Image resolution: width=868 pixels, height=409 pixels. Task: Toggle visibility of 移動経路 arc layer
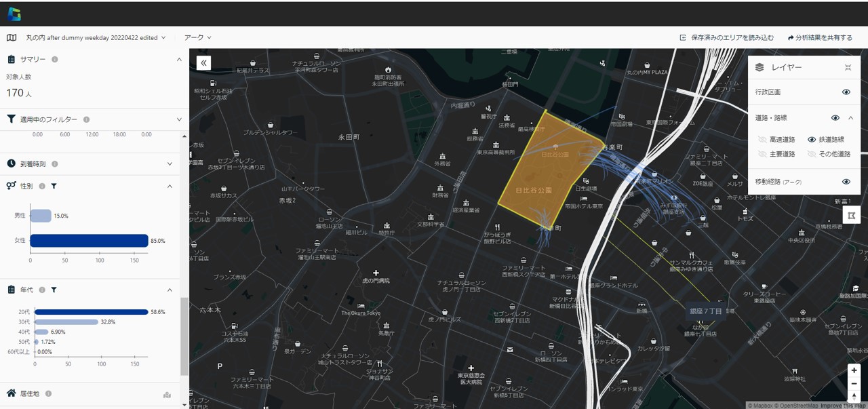point(846,182)
